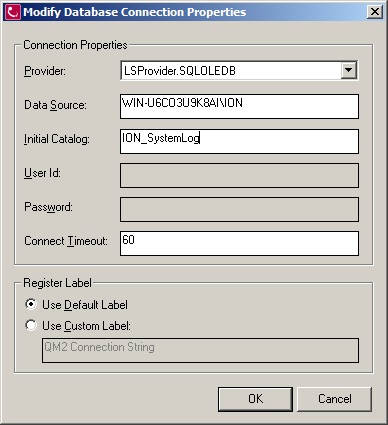The width and height of the screenshot is (388, 425).
Task: Click the Password label
Action: pos(48,207)
